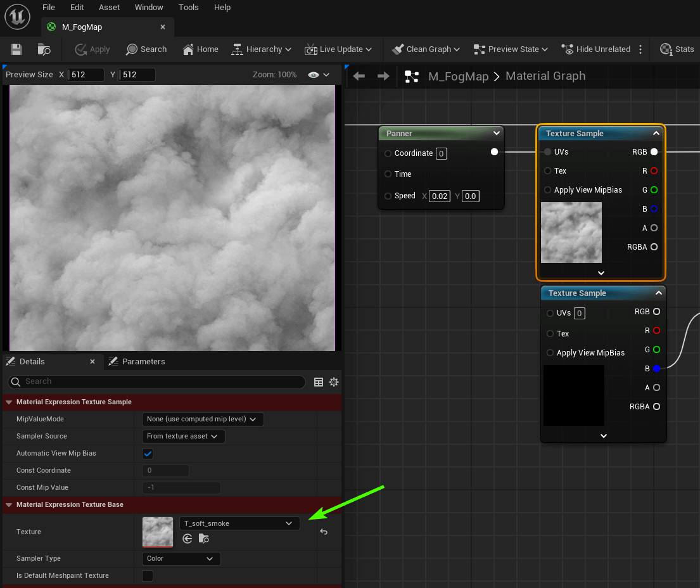Open preview viewport eye visibility options
700x588 pixels.
click(x=319, y=75)
